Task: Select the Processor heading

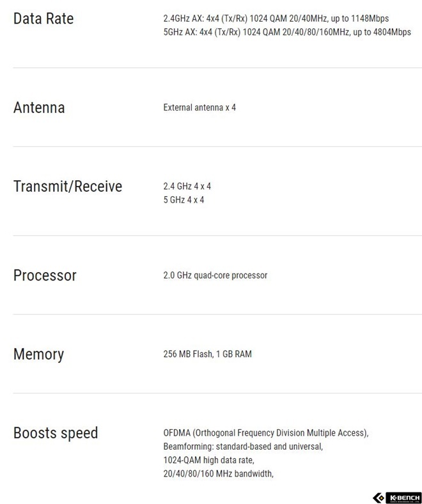Action: [45, 275]
